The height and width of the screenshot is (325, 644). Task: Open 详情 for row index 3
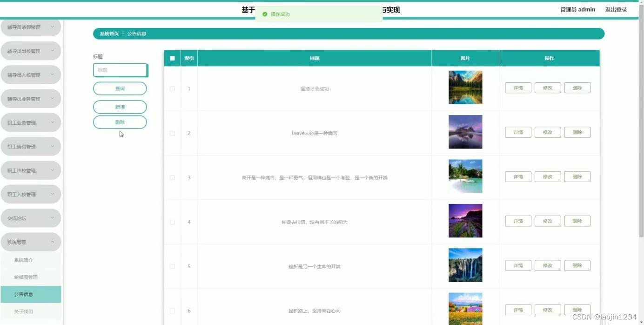click(x=518, y=177)
